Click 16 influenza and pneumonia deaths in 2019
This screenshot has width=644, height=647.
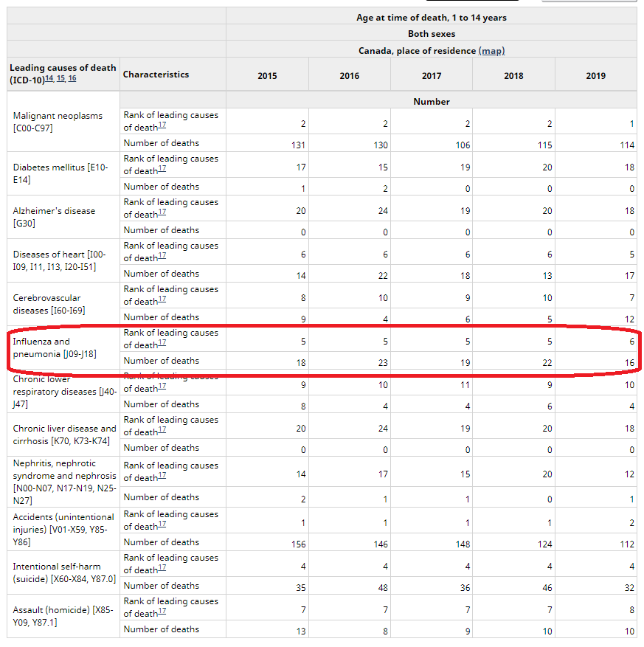pyautogui.click(x=629, y=363)
